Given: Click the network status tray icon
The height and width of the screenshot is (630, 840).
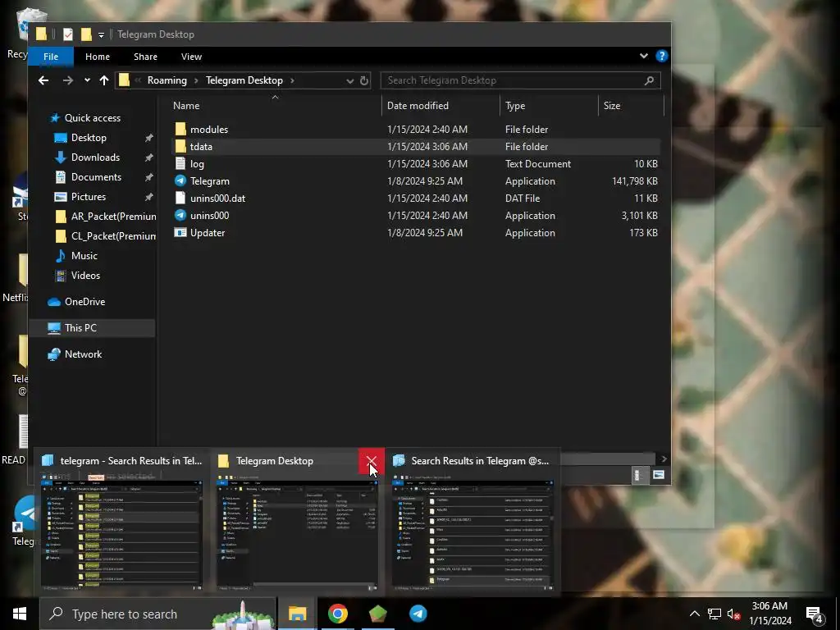Looking at the screenshot, I should pyautogui.click(x=714, y=614).
